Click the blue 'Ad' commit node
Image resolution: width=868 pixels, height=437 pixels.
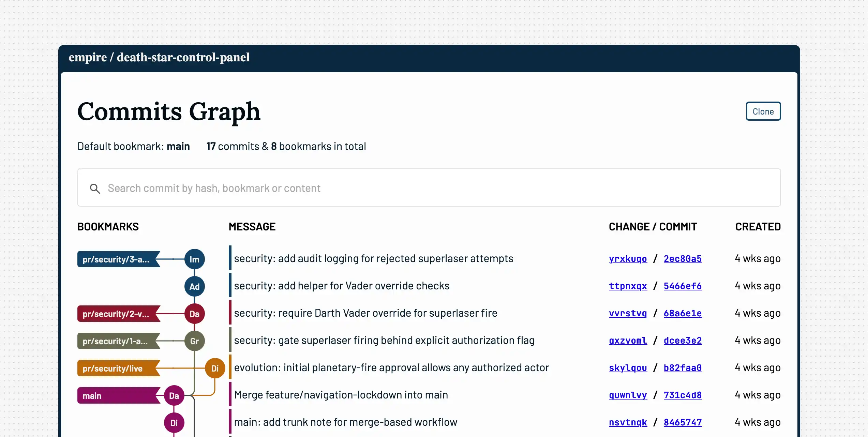194,286
